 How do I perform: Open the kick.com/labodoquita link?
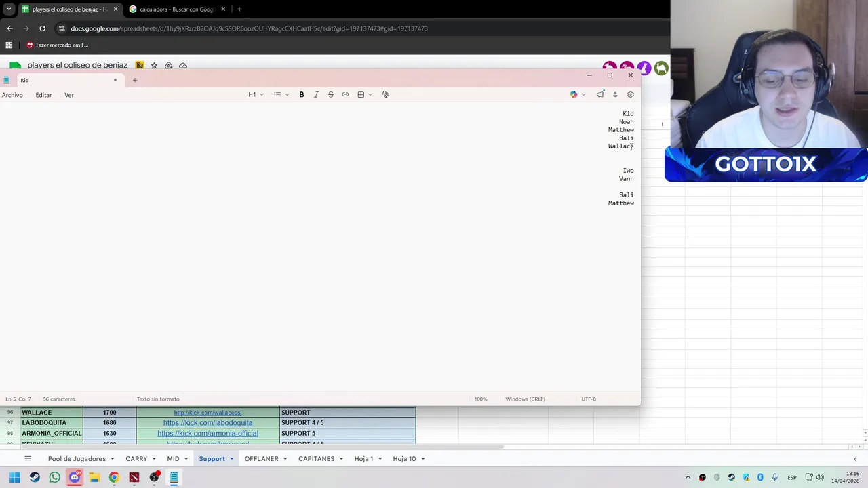[x=208, y=423]
